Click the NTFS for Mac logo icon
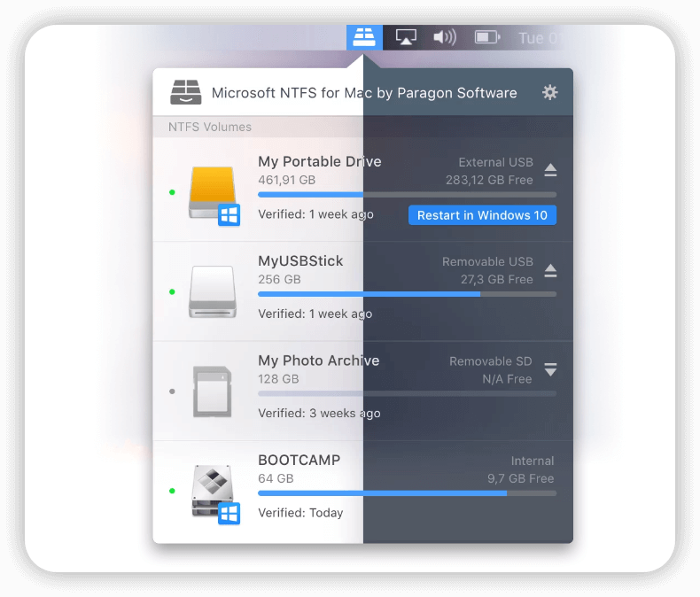Viewport: 700px width, 597px height. coord(186,92)
